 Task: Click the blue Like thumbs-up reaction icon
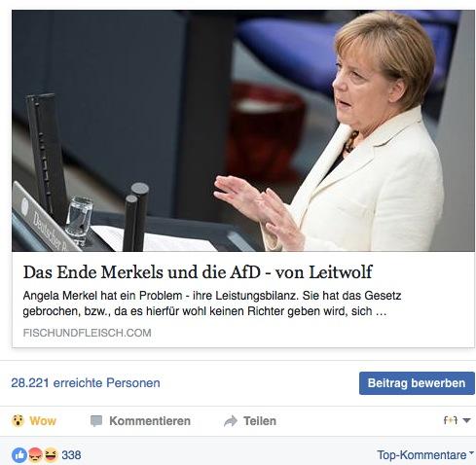19,455
